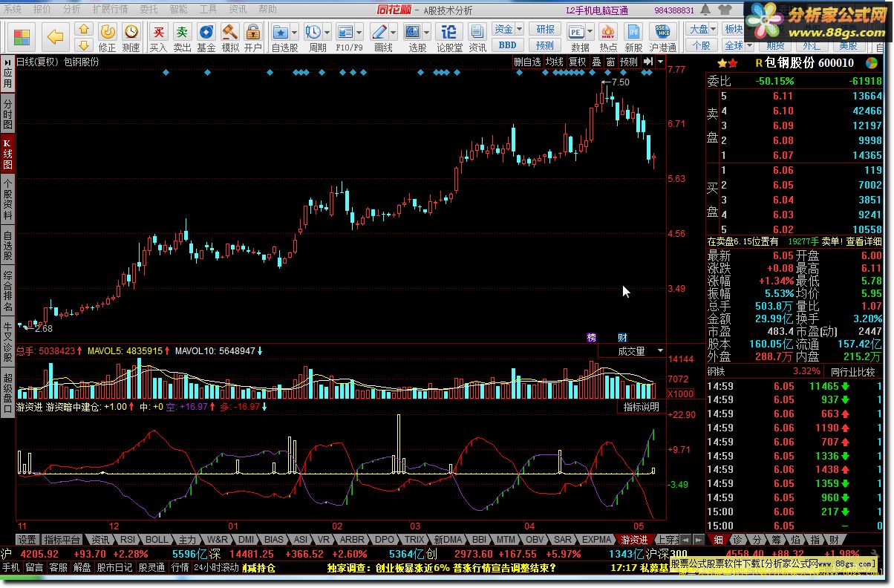Open the 大盘 market index dropdown
This screenshot has height=588, width=894.
(702, 29)
